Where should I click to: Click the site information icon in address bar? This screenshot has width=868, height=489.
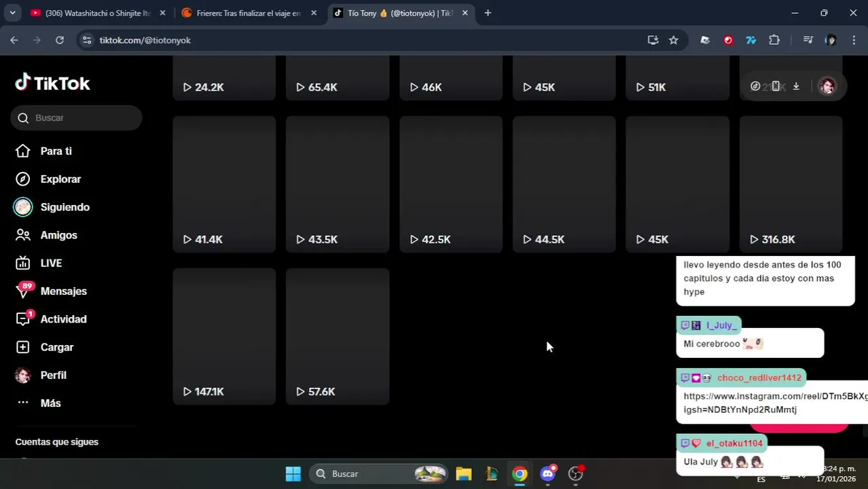[x=86, y=40]
